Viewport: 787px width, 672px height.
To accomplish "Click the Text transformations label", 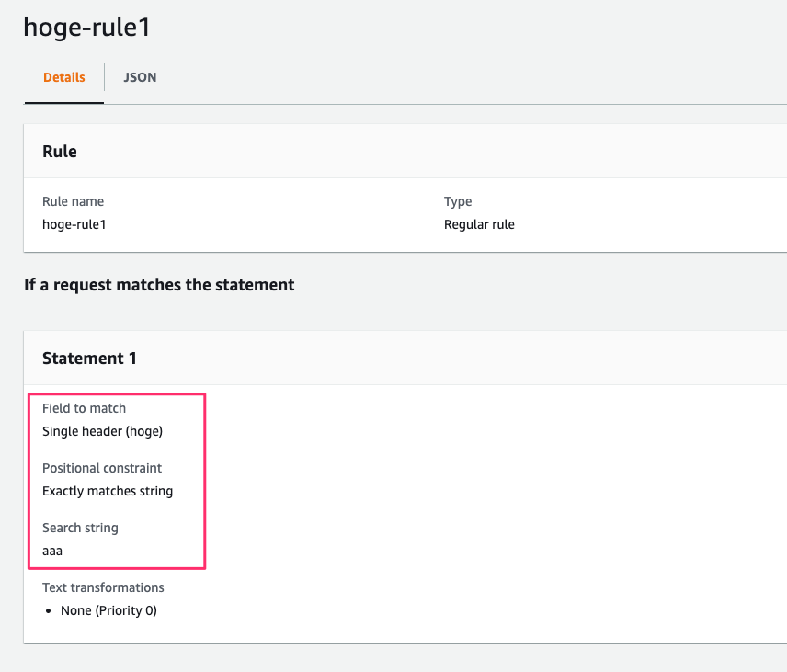I will 103,587.
